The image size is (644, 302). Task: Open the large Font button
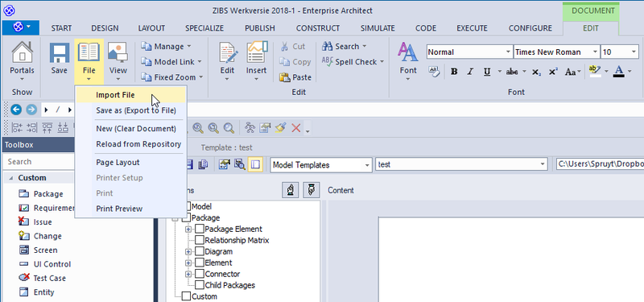click(408, 60)
